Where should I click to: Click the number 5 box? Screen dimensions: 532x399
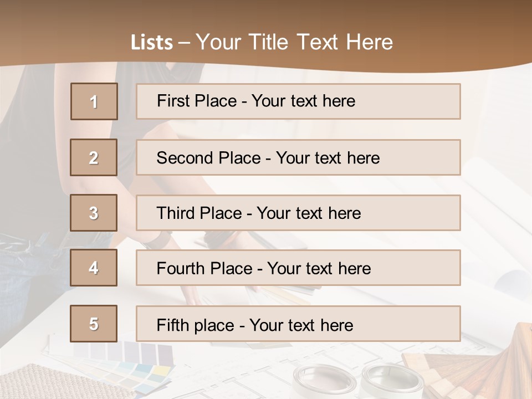(94, 324)
